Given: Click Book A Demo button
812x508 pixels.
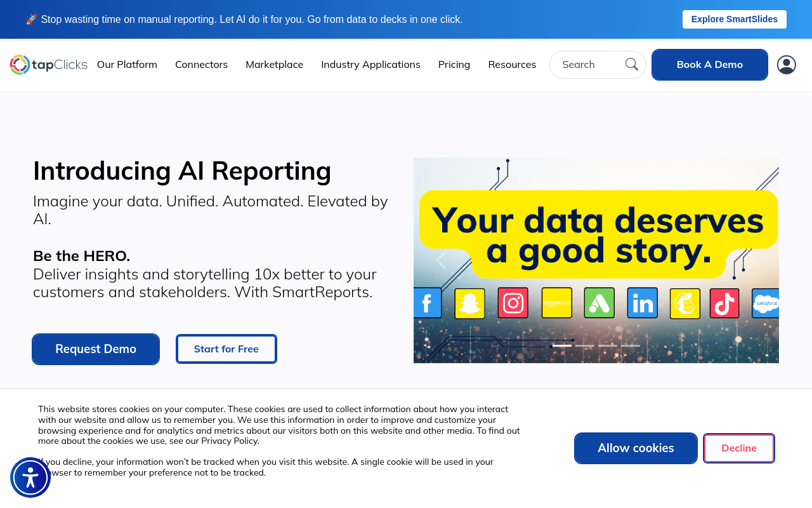Looking at the screenshot, I should [710, 65].
